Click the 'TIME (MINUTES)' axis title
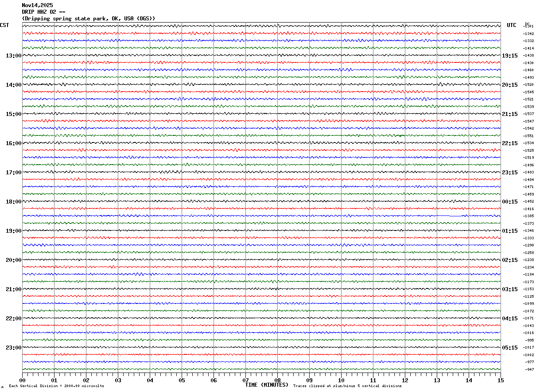 click(x=267, y=385)
